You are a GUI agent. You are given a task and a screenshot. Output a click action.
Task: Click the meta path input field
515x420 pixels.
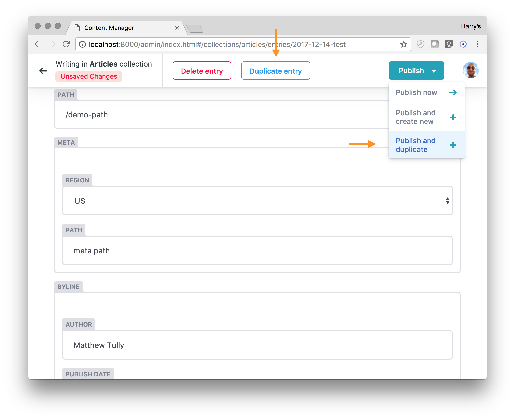pos(257,251)
